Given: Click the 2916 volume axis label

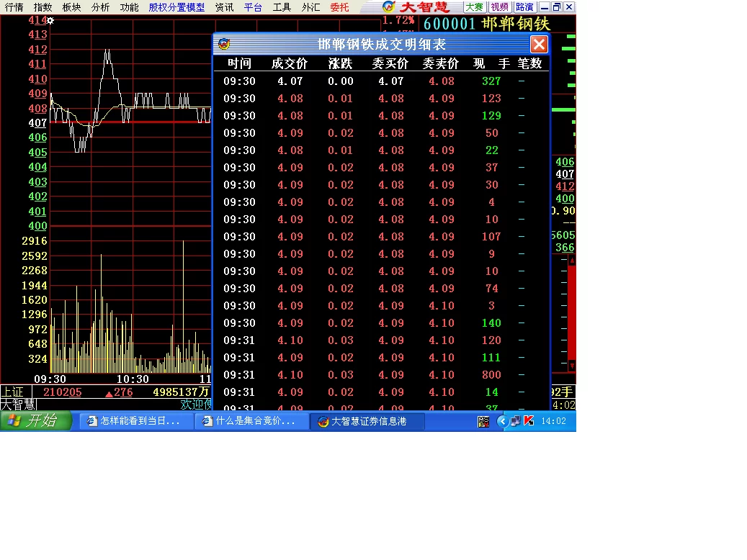Looking at the screenshot, I should point(35,241).
